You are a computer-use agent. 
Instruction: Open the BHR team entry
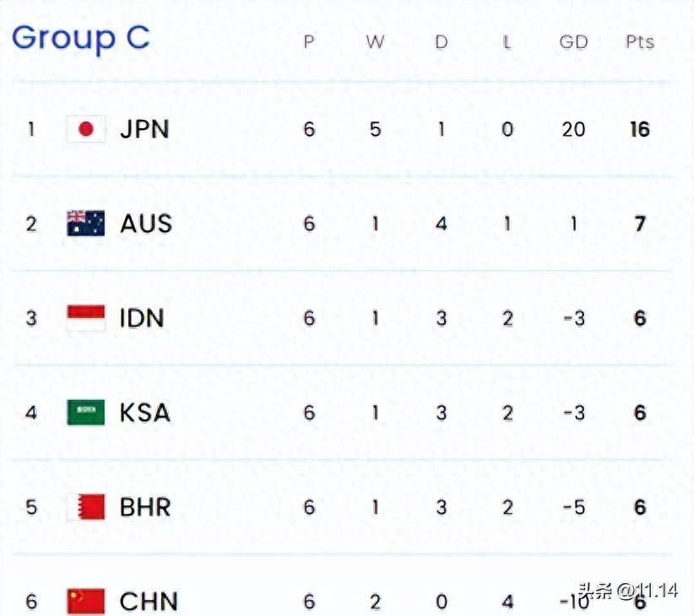click(x=145, y=507)
